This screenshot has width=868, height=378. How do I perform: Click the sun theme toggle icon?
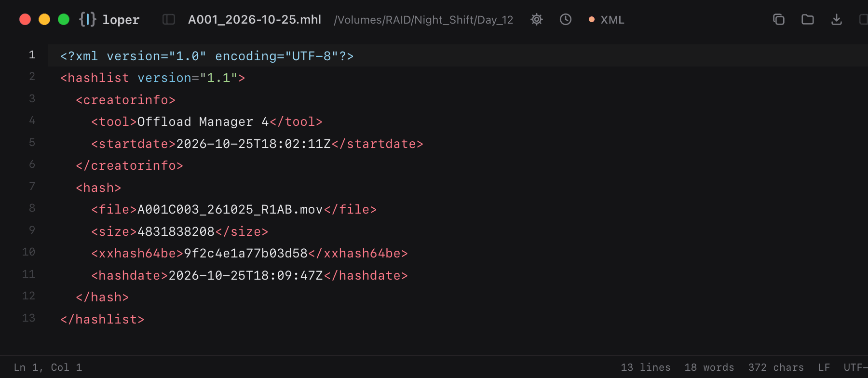click(537, 19)
